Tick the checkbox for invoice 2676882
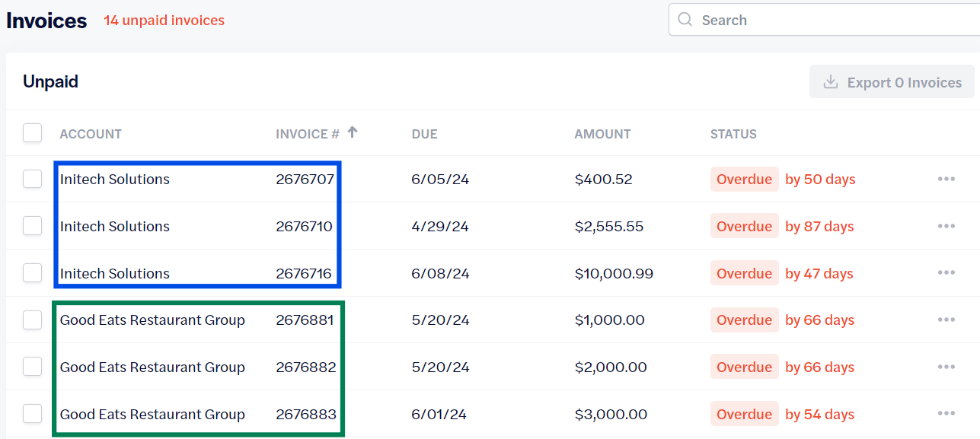The image size is (980, 439). 32,367
